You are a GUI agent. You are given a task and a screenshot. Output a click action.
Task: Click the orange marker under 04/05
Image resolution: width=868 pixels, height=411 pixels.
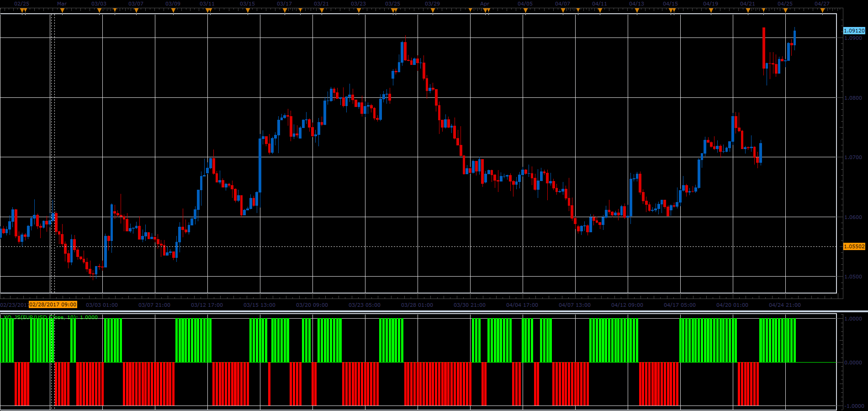(525, 10)
